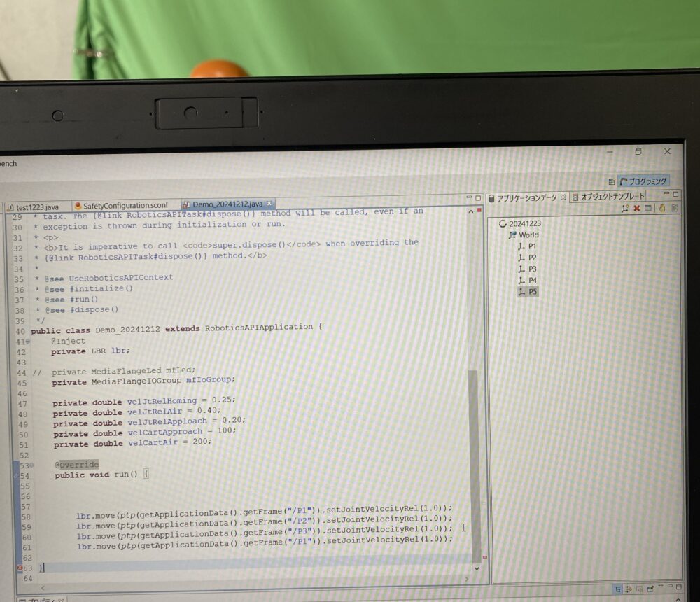700x602 pixels.
Task: Restore down the workbench window
Action: [638, 152]
